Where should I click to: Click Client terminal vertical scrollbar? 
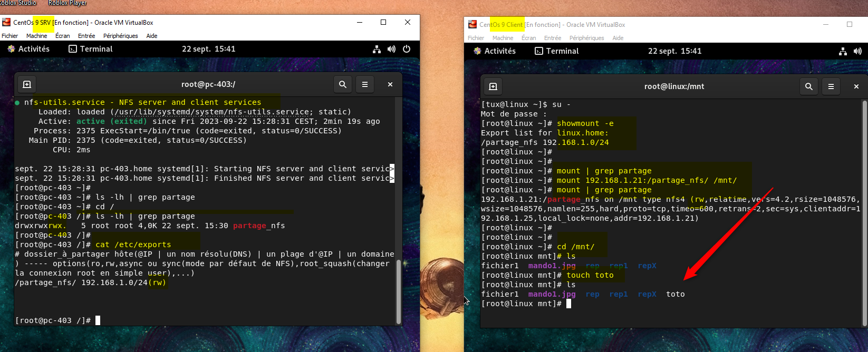coord(865,213)
